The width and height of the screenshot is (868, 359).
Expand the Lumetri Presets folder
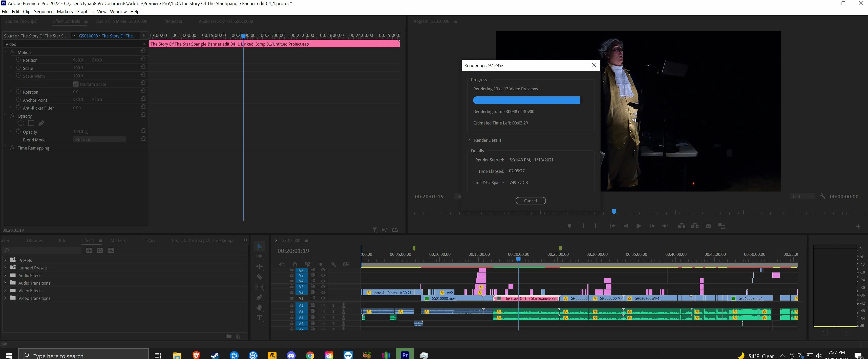point(5,268)
